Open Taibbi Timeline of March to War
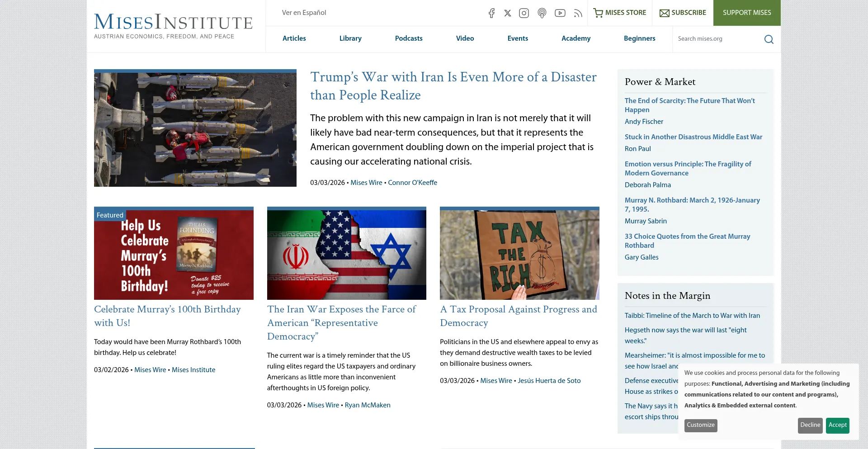This screenshot has height=449, width=868. click(692, 316)
